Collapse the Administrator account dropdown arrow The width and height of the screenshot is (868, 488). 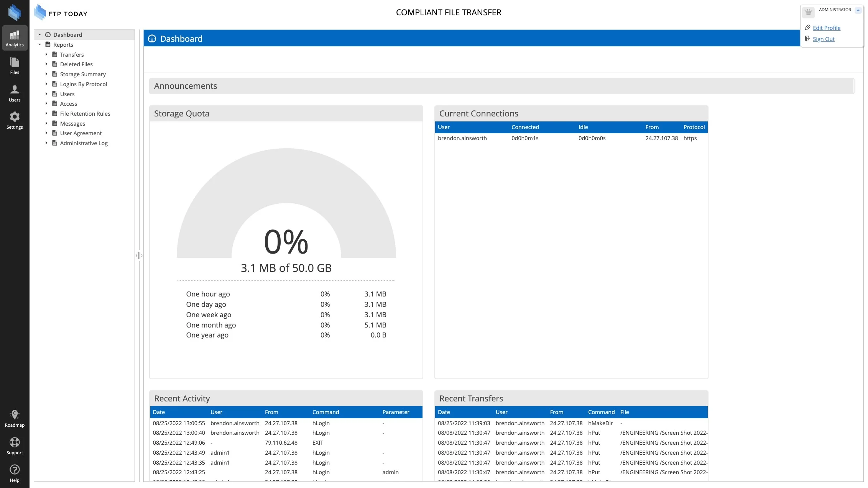pos(858,10)
